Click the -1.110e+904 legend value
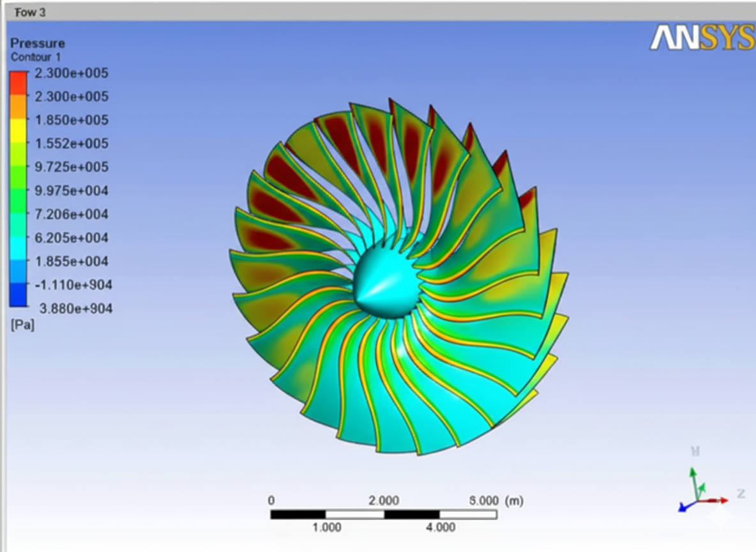 (72, 285)
